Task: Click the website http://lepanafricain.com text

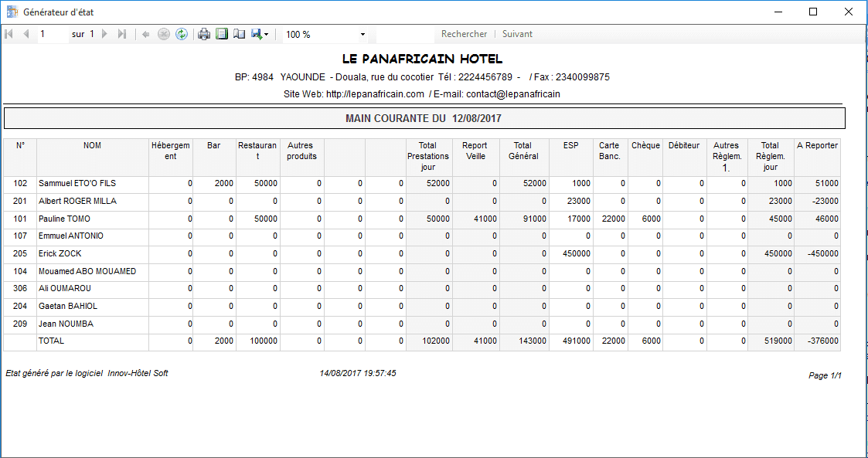Action: click(375, 94)
